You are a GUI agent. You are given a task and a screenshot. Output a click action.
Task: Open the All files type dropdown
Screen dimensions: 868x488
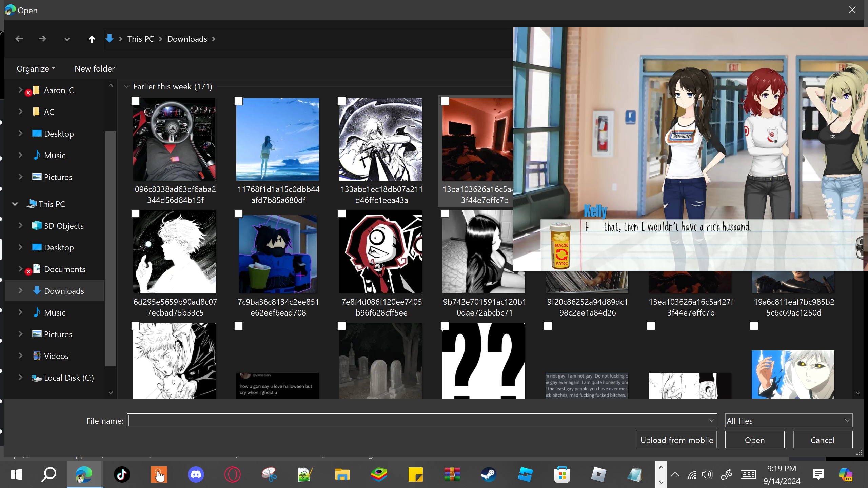point(788,421)
